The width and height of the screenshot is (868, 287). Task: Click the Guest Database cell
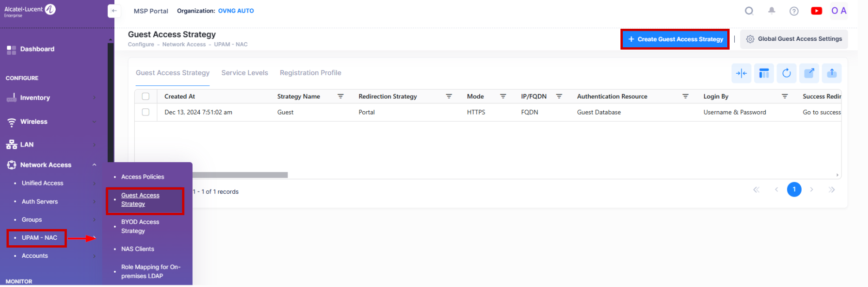click(x=599, y=112)
